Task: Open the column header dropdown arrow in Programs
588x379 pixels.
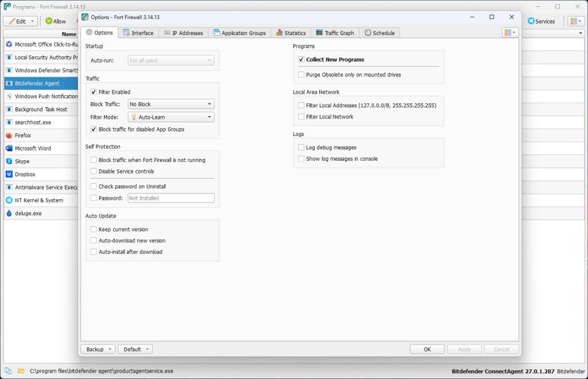Action: (x=581, y=33)
